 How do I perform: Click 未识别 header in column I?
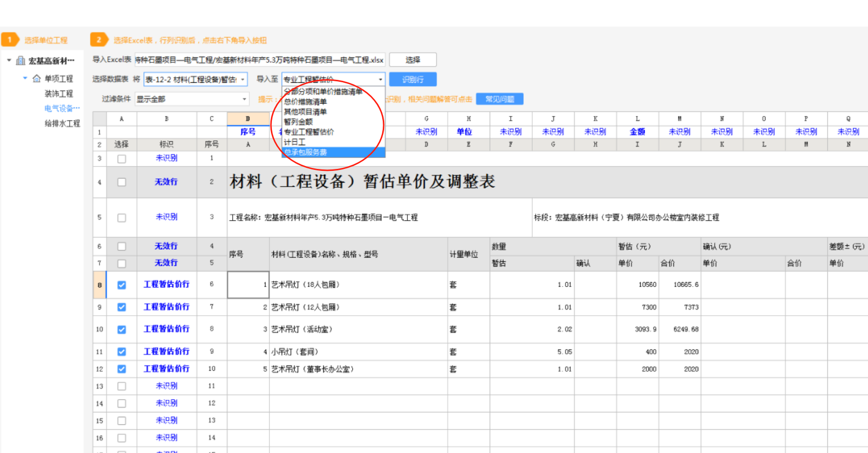(510, 132)
